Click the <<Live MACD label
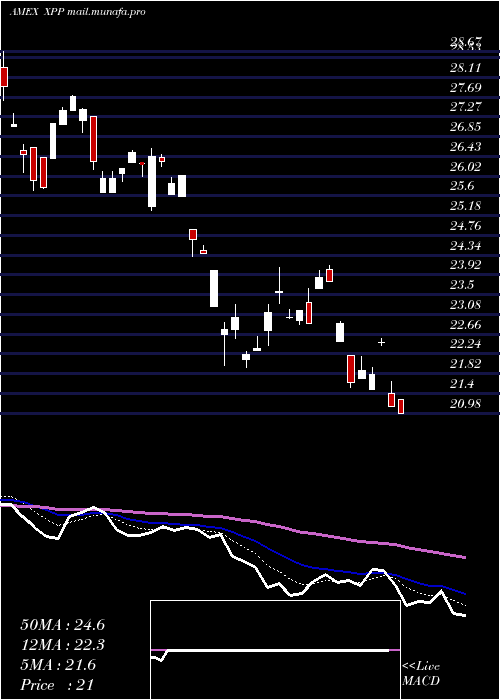 421,674
